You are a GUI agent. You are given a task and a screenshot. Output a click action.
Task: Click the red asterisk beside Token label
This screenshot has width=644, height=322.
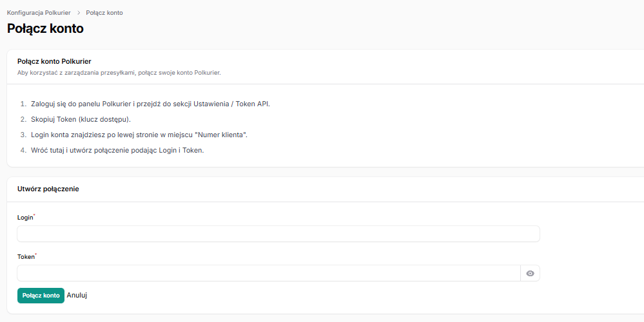[x=36, y=255]
